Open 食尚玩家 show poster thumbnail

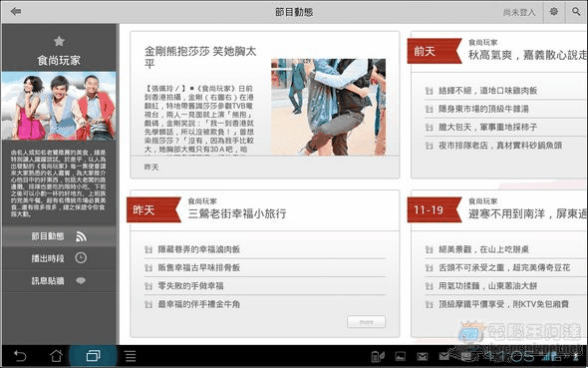tap(59, 106)
